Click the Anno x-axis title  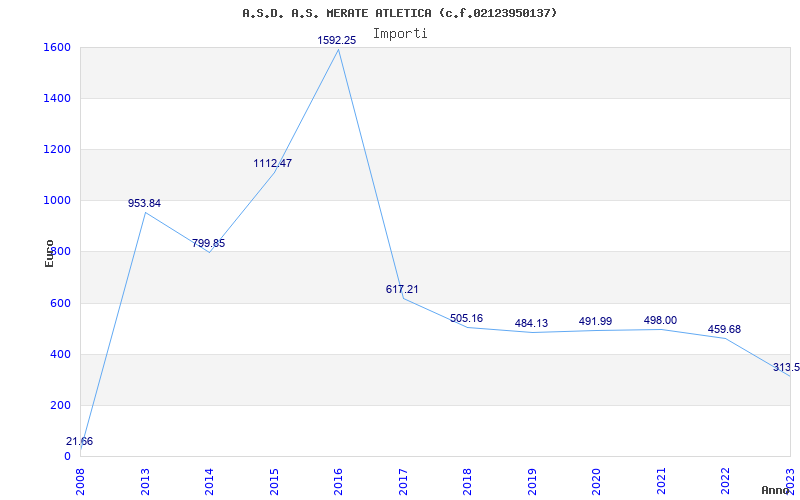point(776,490)
